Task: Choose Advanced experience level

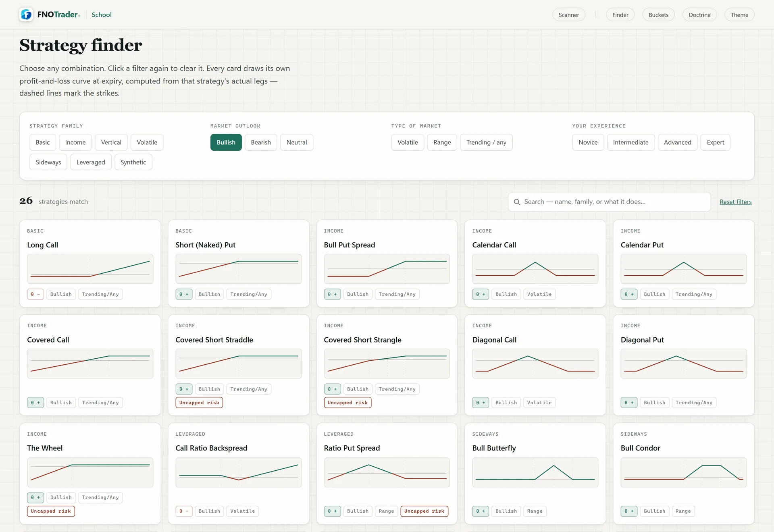Action: [x=678, y=142]
